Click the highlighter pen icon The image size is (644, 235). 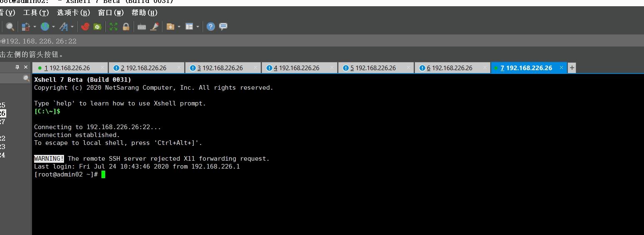tap(154, 27)
